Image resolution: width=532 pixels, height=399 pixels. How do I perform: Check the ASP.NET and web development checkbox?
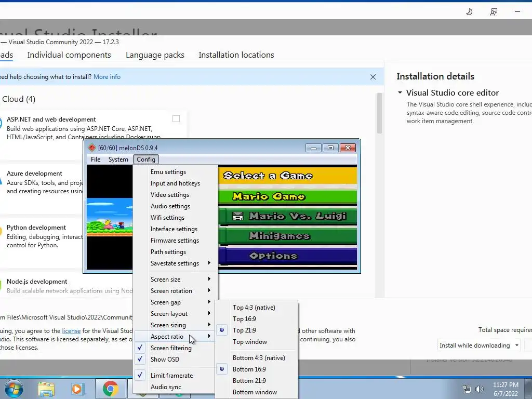click(x=176, y=119)
